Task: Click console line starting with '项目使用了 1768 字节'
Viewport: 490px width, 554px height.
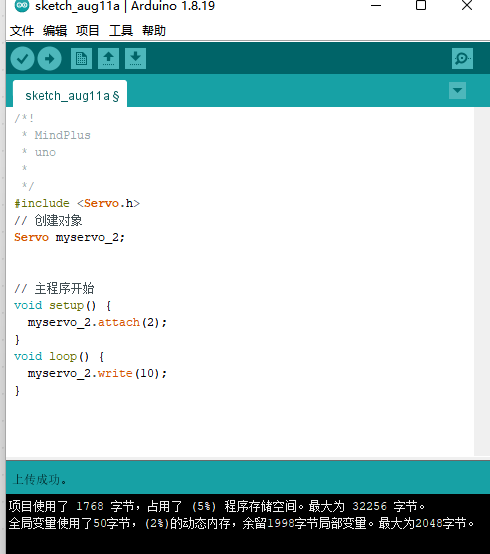Action: click(x=217, y=506)
